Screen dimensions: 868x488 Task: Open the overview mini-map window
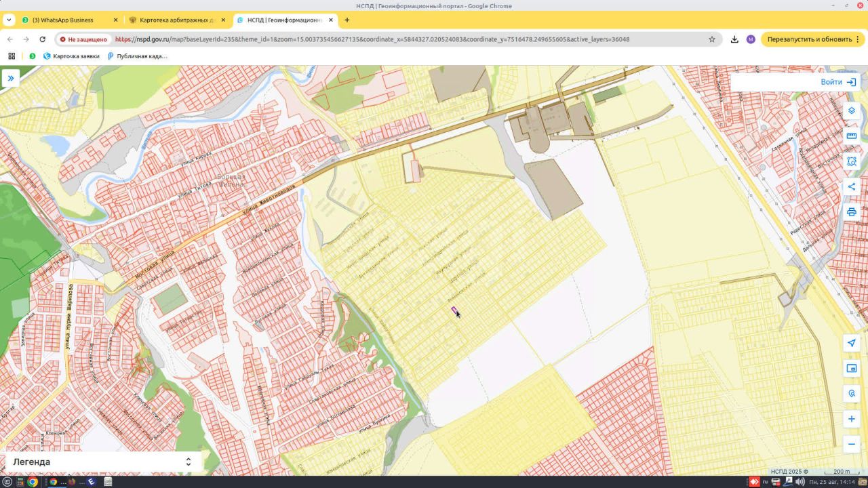pos(852,368)
